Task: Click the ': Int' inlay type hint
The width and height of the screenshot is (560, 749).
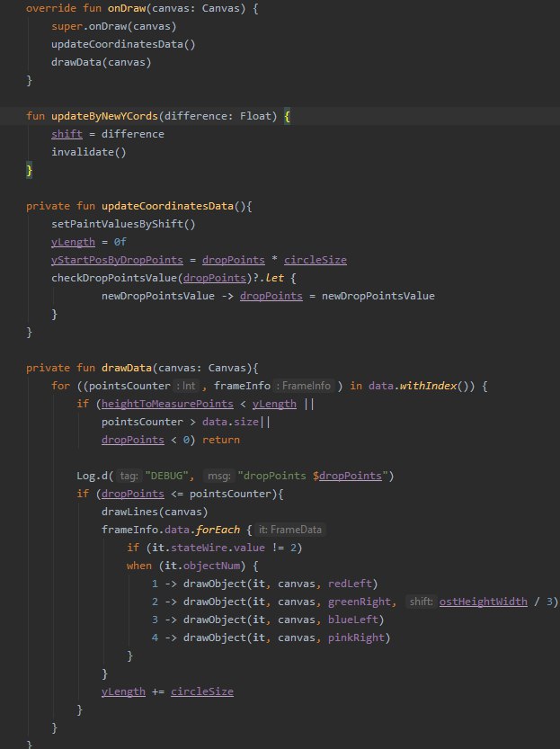Action: (x=186, y=386)
